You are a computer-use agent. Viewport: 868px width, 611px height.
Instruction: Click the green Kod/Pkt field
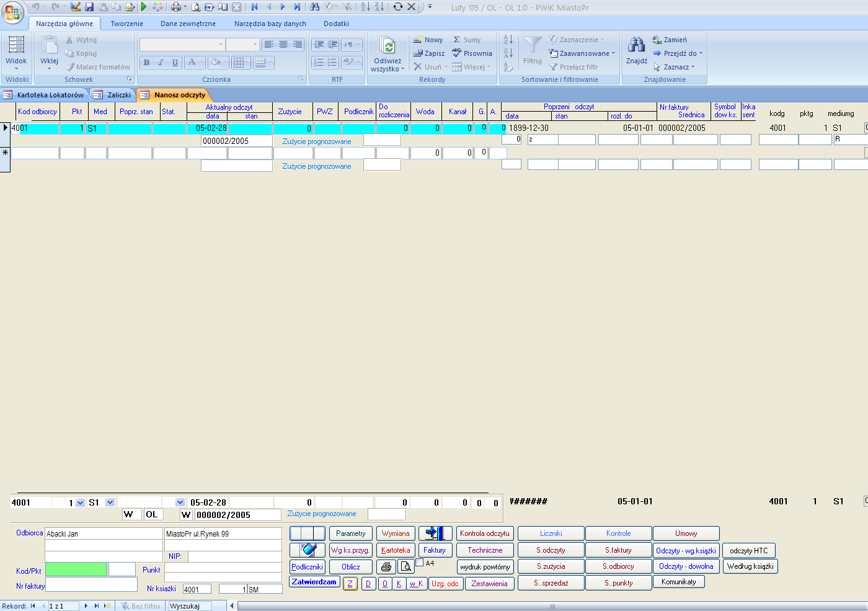click(x=76, y=569)
